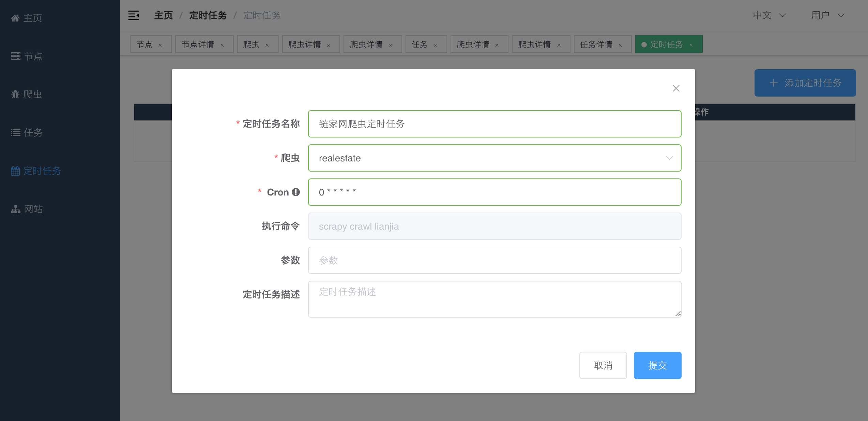The image size is (868, 421).
Task: Open 网站 from the sidebar menu
Action: pyautogui.click(x=60, y=209)
